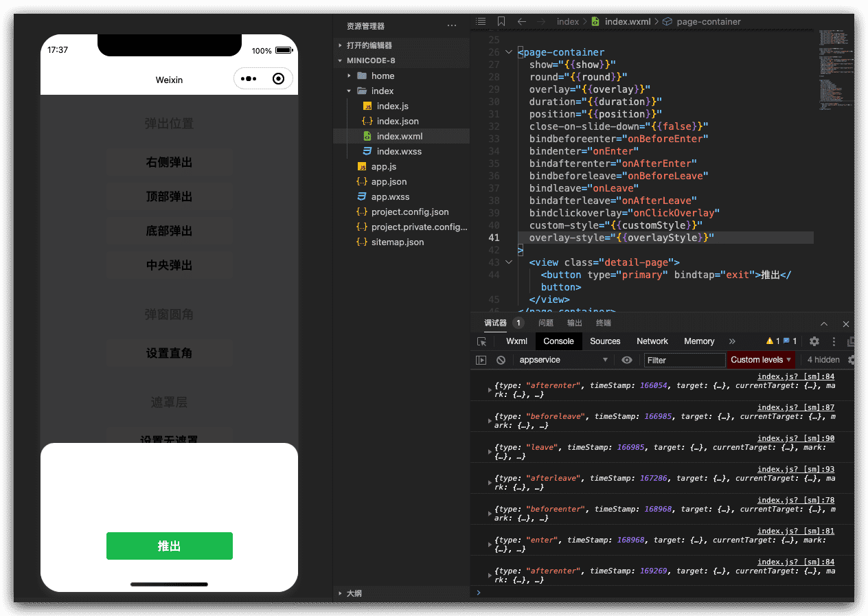Tap the mini program capsule record button

(278, 79)
